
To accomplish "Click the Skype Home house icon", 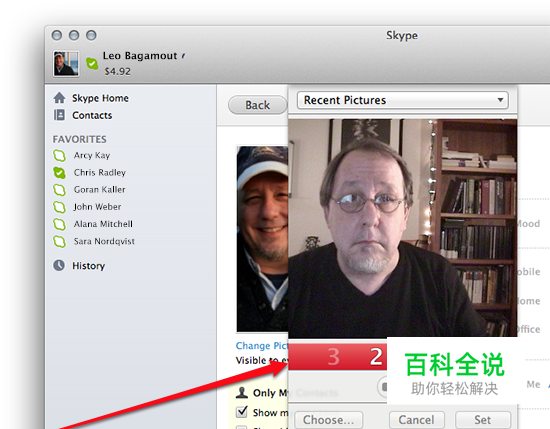I will click(x=59, y=98).
